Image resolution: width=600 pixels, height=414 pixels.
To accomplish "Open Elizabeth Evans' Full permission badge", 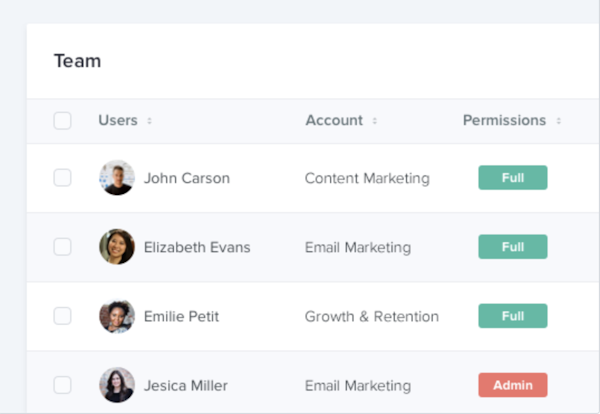I will click(x=513, y=247).
